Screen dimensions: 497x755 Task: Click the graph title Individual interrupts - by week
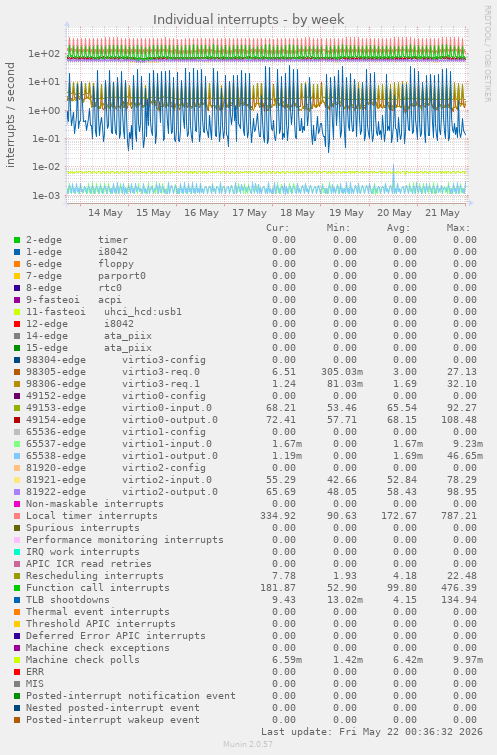tap(248, 20)
